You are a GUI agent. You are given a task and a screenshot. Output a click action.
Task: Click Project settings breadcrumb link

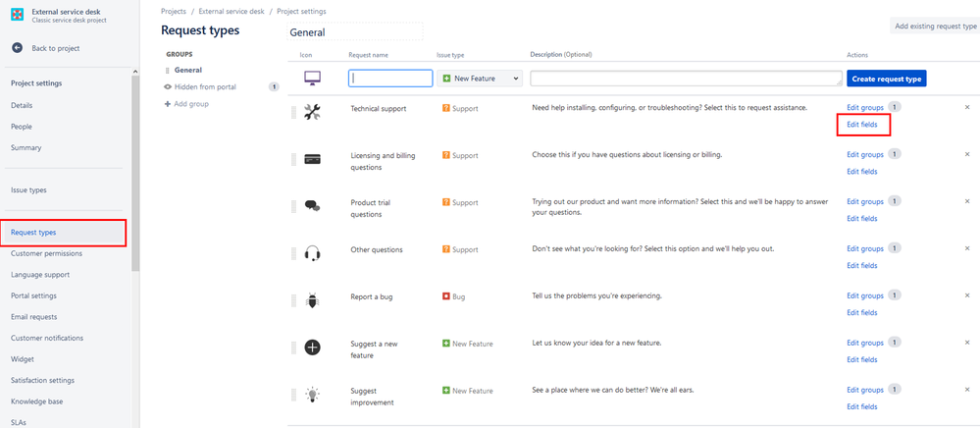301,11
